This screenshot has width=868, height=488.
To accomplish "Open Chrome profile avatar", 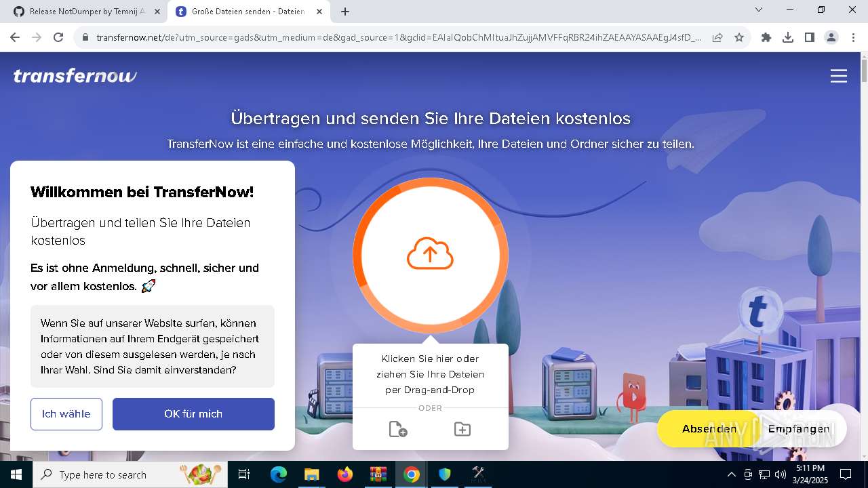I will tap(831, 37).
